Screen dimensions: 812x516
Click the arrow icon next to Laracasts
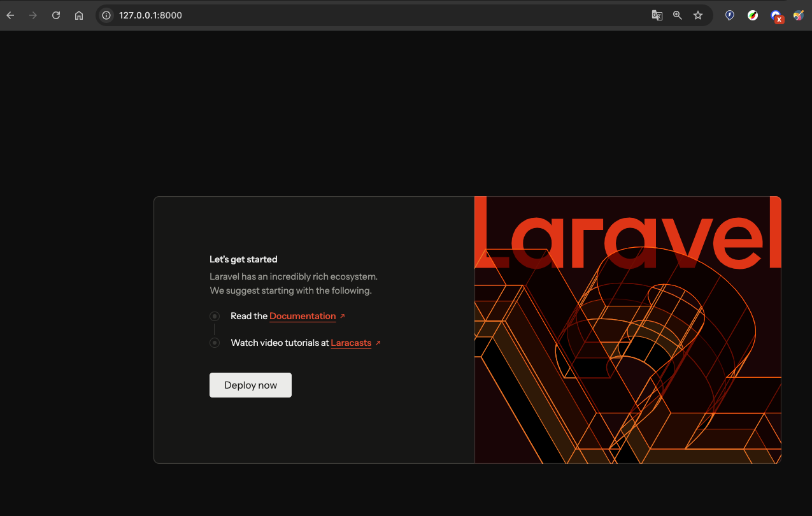(378, 343)
